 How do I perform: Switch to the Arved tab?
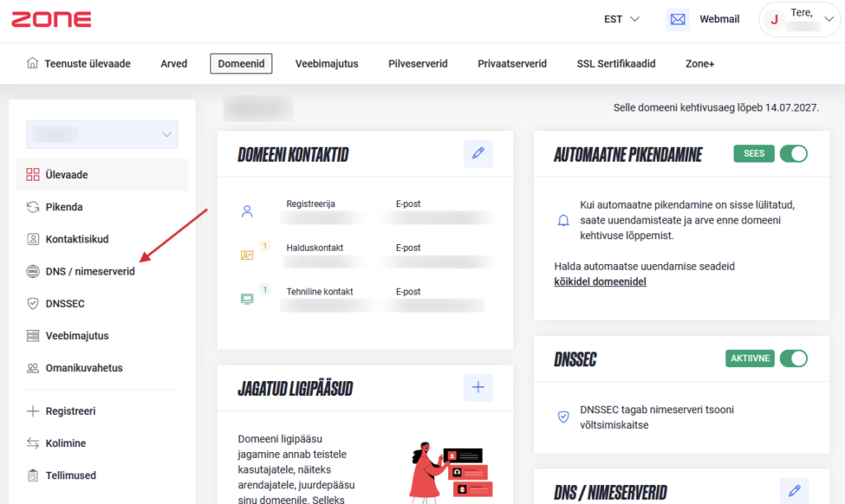173,63
